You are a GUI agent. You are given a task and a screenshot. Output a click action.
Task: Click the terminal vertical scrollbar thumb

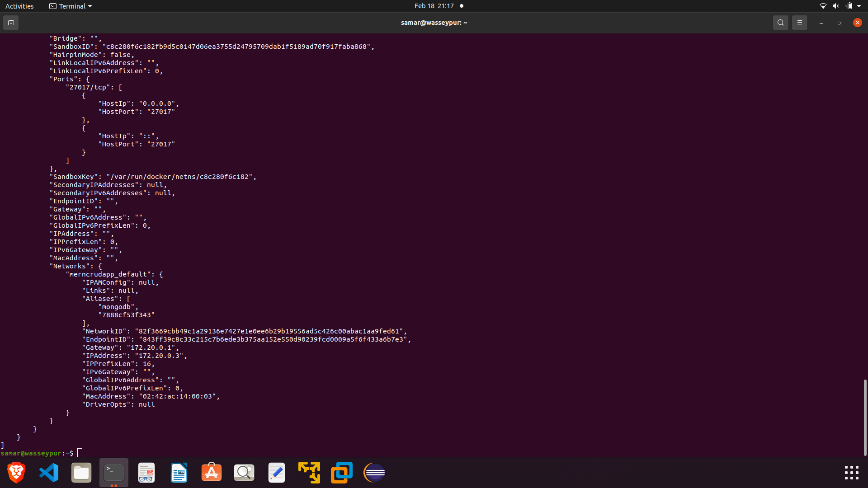(x=865, y=418)
